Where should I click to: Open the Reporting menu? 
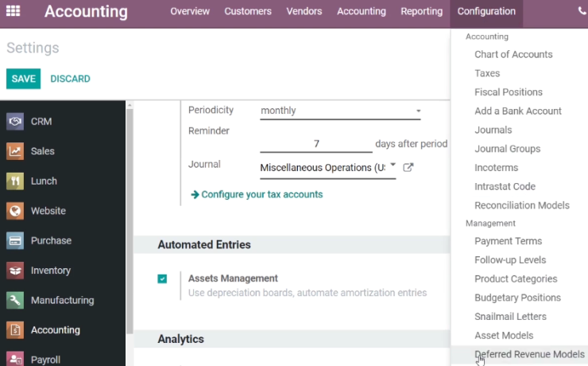(421, 11)
